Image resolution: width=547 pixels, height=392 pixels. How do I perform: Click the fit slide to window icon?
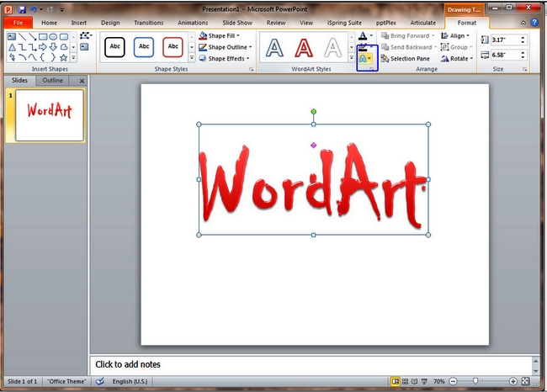click(x=525, y=381)
